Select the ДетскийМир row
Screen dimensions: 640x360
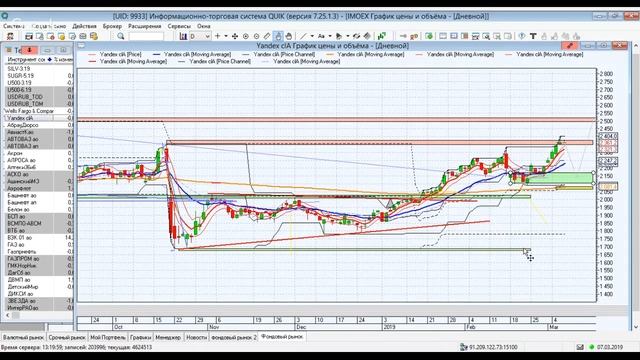pyautogui.click(x=38, y=287)
